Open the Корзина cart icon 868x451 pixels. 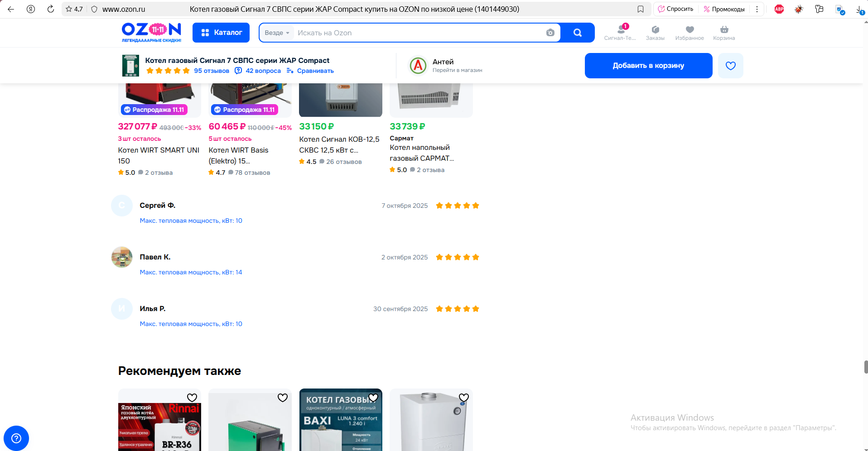724,33
